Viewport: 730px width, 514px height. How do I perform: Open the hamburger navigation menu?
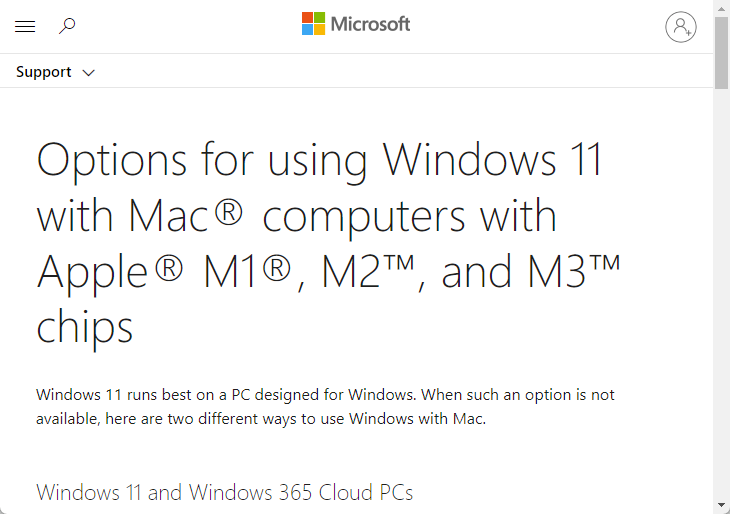pyautogui.click(x=25, y=26)
